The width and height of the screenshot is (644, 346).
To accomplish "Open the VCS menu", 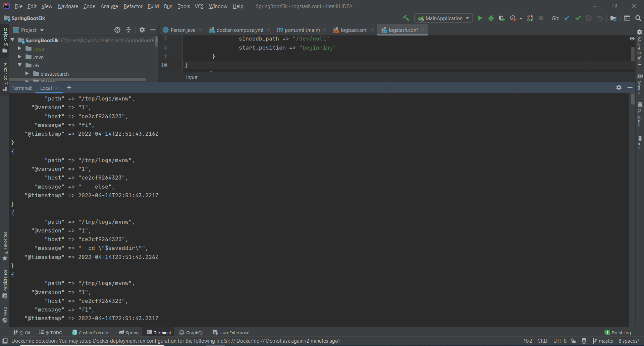I will pyautogui.click(x=199, y=6).
